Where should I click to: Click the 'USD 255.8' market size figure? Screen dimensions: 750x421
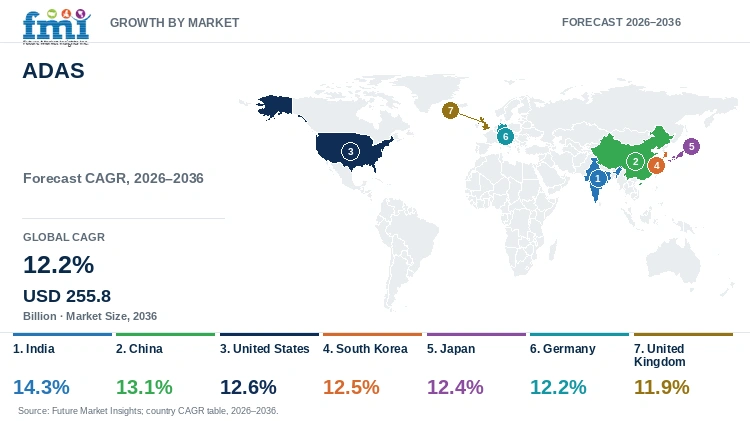coord(67,296)
